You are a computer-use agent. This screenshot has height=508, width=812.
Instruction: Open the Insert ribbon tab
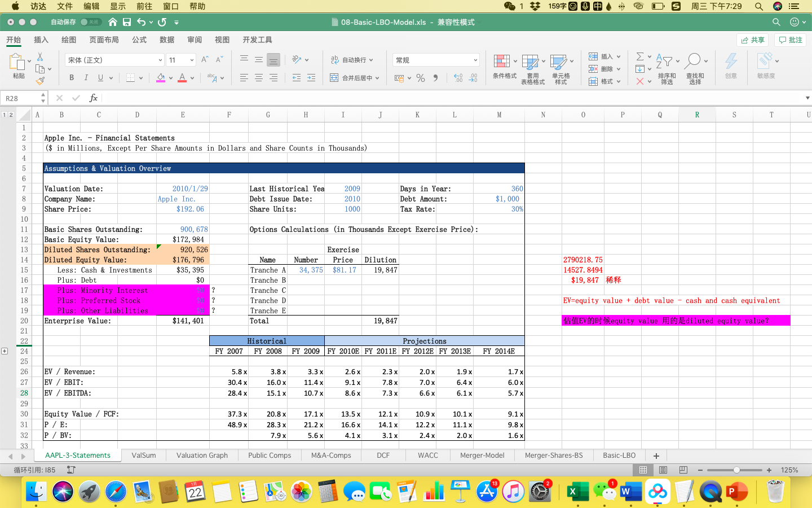41,40
